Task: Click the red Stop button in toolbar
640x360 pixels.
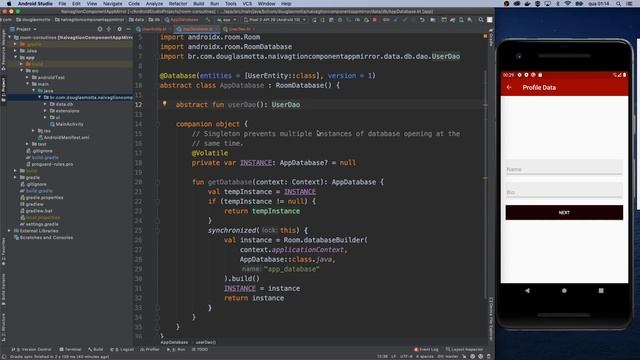Action: (374, 20)
